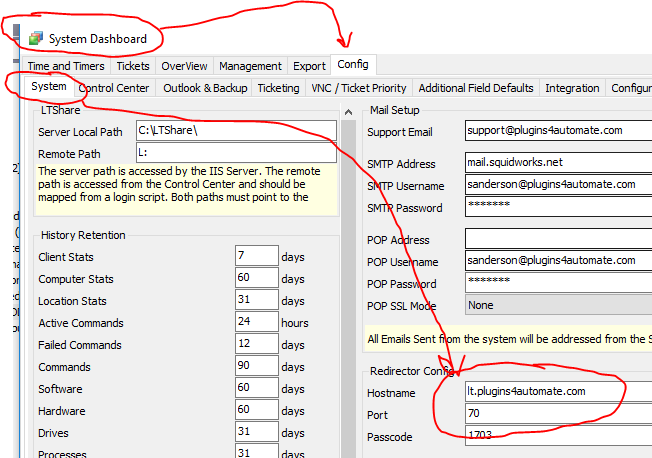The image size is (652, 458).
Task: Click the Server Local Path field
Action: (x=236, y=131)
